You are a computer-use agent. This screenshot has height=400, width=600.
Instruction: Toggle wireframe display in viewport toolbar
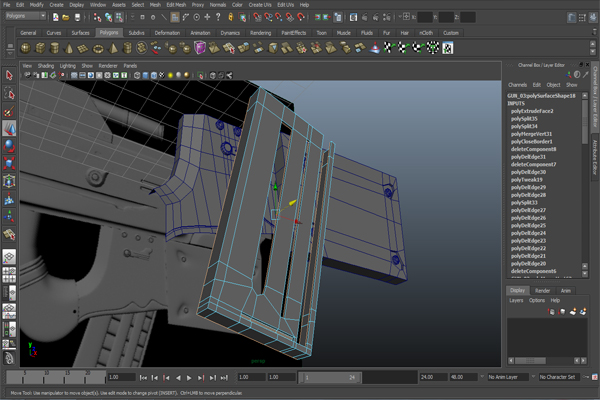click(137, 75)
